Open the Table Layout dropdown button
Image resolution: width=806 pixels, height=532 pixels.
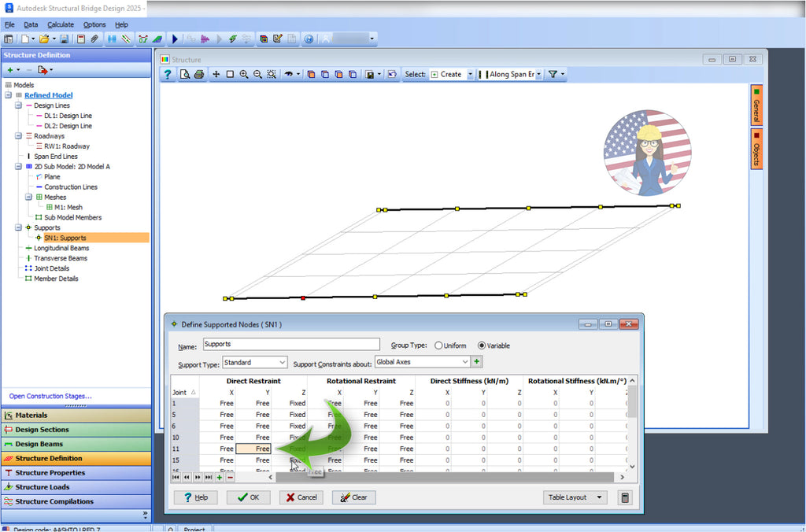tap(574, 497)
